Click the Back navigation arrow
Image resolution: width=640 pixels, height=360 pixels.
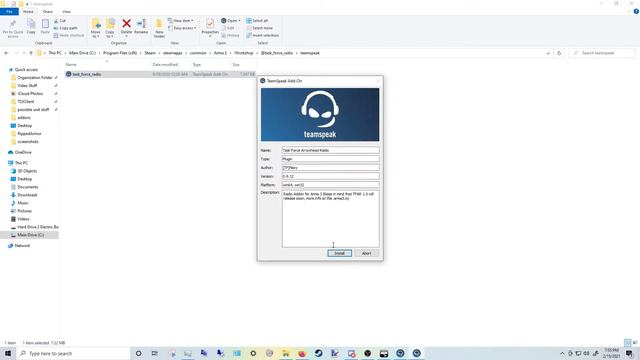pos(6,53)
